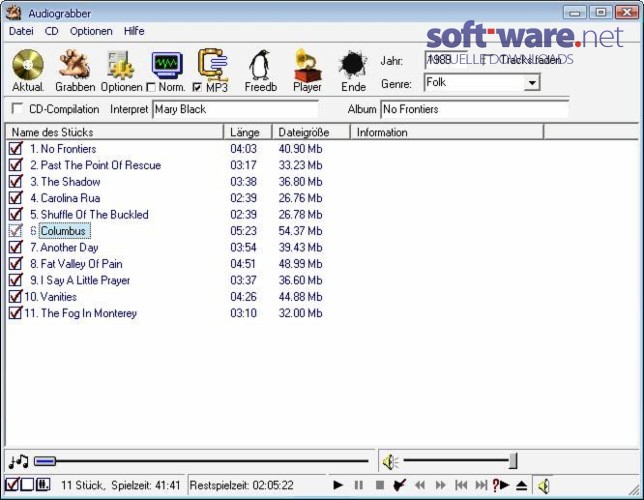
Task: Enable the CD-Compilation checkbox
Action: pos(17,109)
